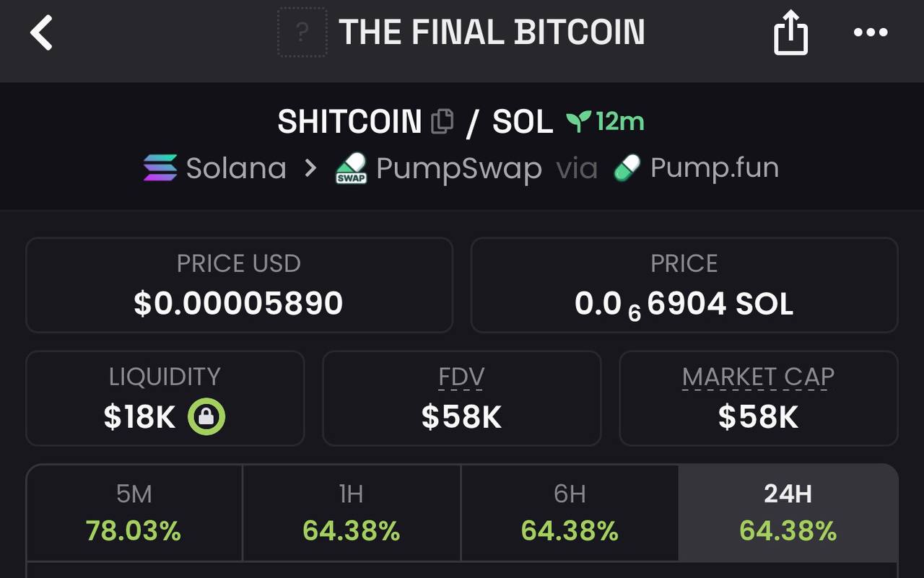Viewport: 924px width, 578px height.
Task: Tap the PRICE USD box
Action: pos(239,285)
